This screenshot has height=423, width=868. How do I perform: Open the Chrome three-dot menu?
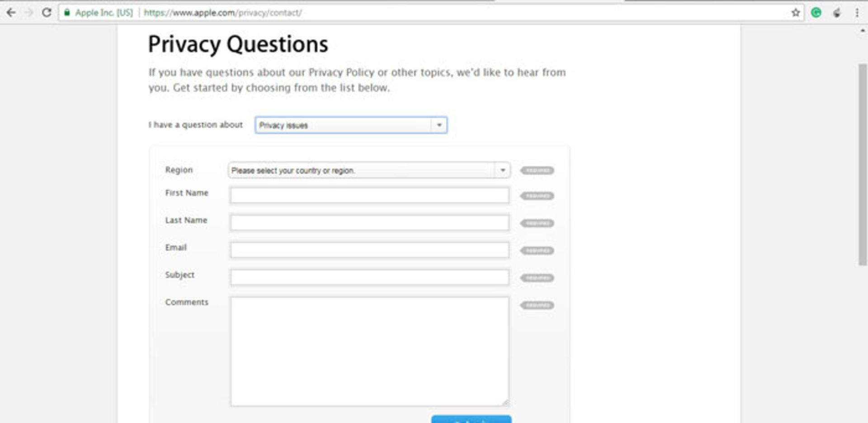(x=857, y=13)
